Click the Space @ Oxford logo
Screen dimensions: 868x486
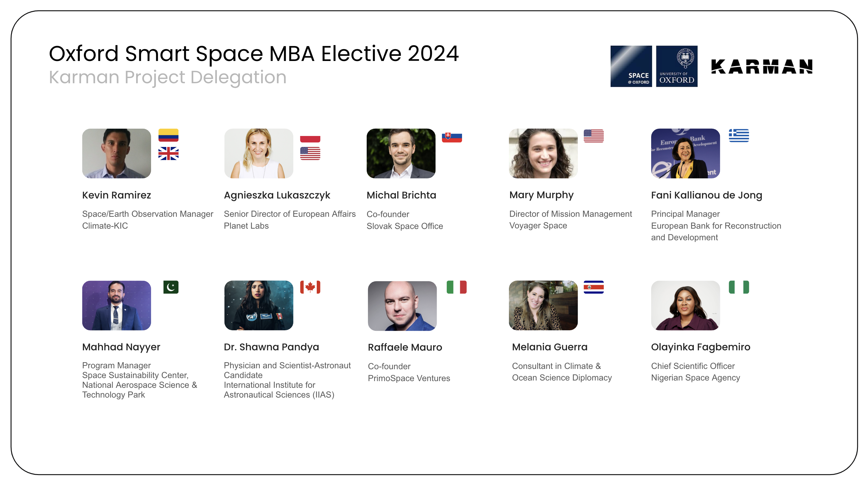631,66
